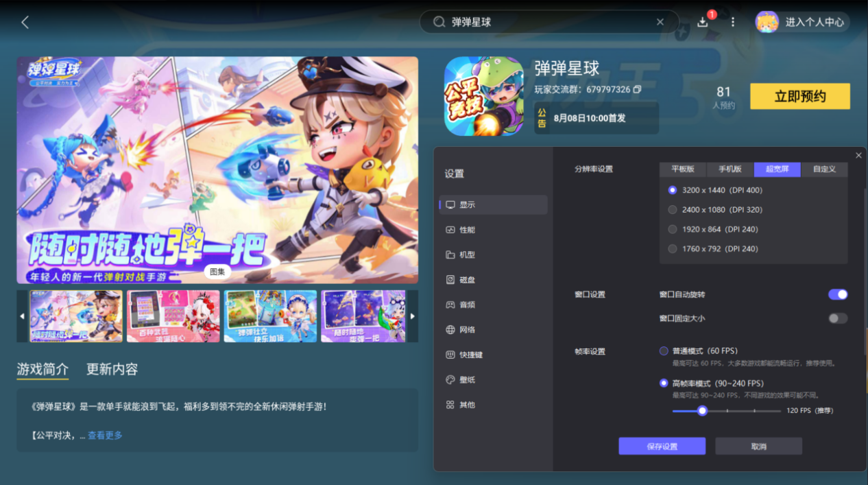Click the search field with 弹弹星球
868x485 pixels.
point(550,22)
